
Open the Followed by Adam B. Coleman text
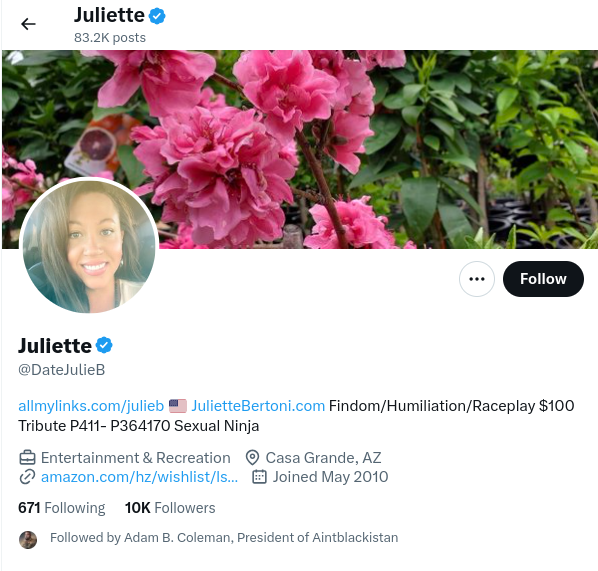224,537
